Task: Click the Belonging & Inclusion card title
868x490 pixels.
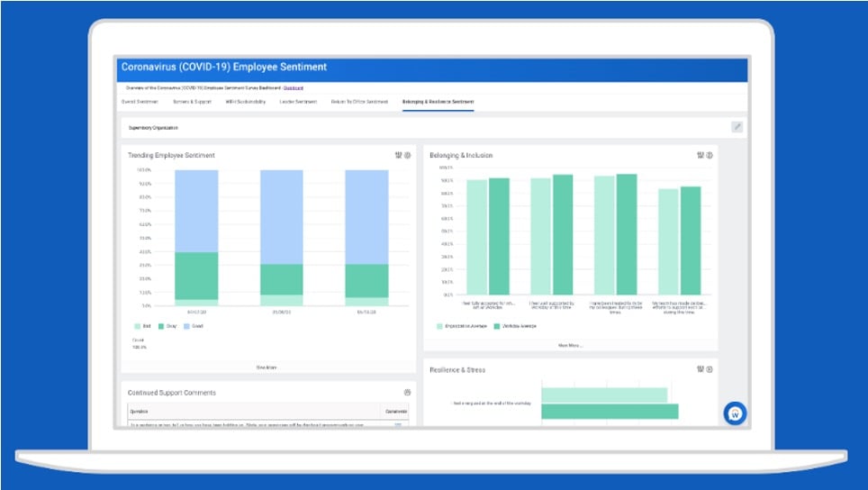Action: point(461,156)
